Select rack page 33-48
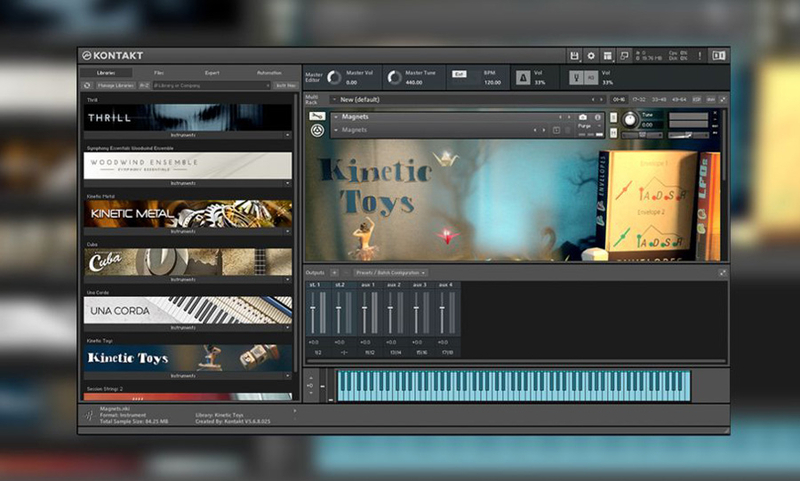Image resolution: width=800 pixels, height=481 pixels. (x=659, y=99)
